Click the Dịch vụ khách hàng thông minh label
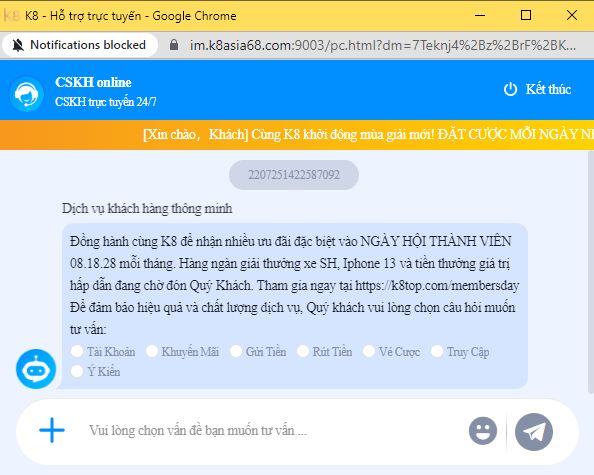Screen dimensions: 594x475 click(x=147, y=209)
